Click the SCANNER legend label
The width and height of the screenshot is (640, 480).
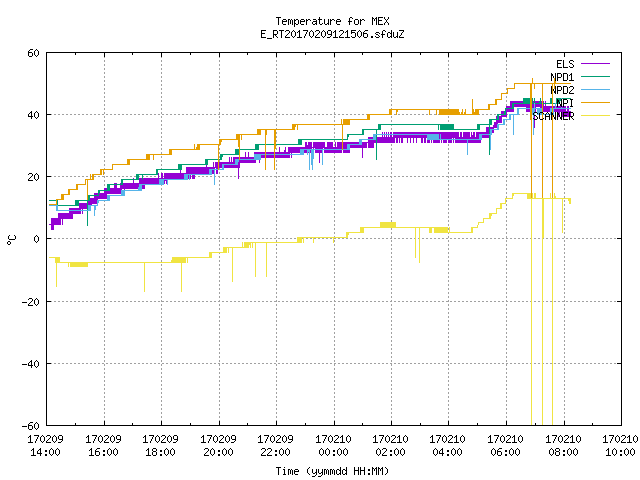553,116
